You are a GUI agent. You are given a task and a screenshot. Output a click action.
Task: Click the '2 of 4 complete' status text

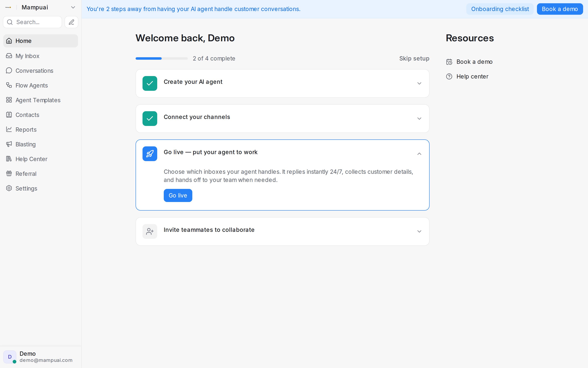tap(214, 58)
